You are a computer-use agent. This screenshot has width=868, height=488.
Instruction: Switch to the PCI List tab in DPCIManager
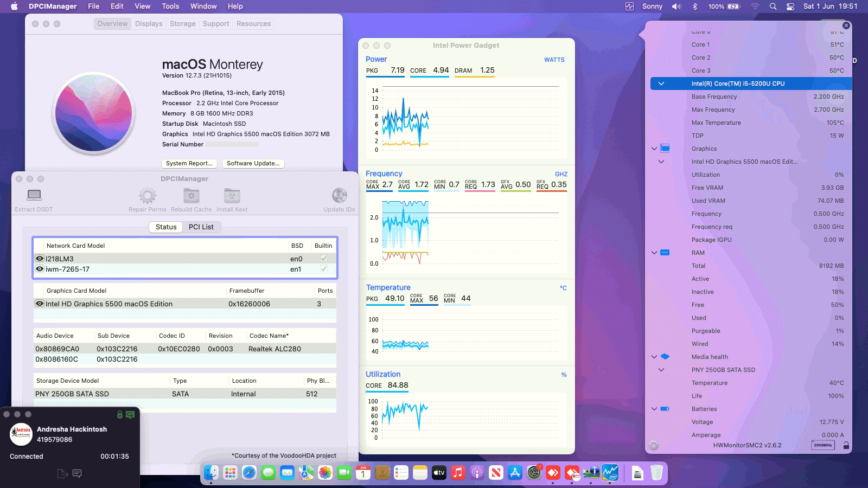pyautogui.click(x=201, y=227)
